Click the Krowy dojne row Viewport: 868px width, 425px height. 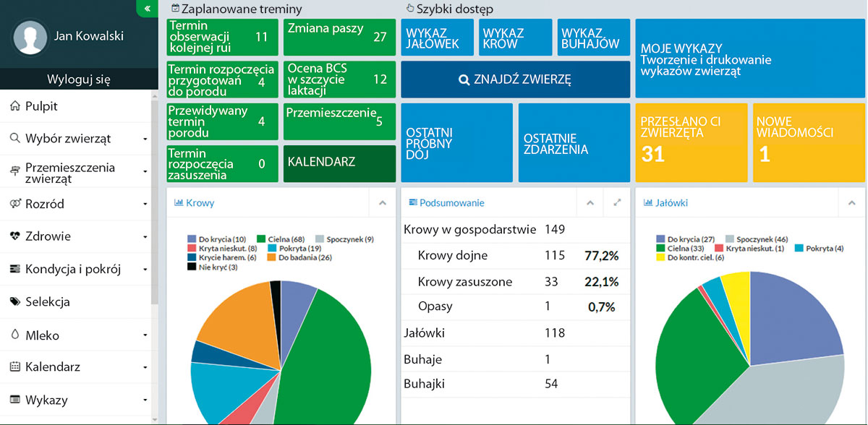(x=516, y=255)
